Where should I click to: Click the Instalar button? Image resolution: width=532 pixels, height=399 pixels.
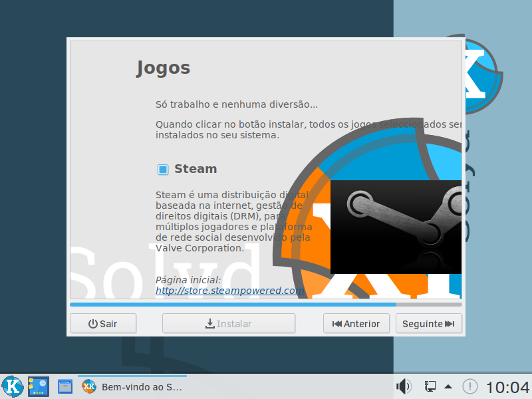point(229,324)
